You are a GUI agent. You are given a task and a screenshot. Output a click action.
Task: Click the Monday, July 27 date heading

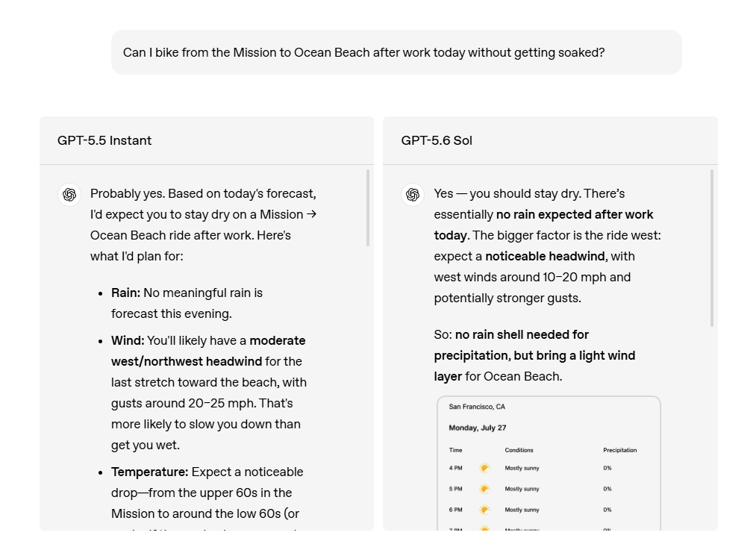click(x=478, y=428)
